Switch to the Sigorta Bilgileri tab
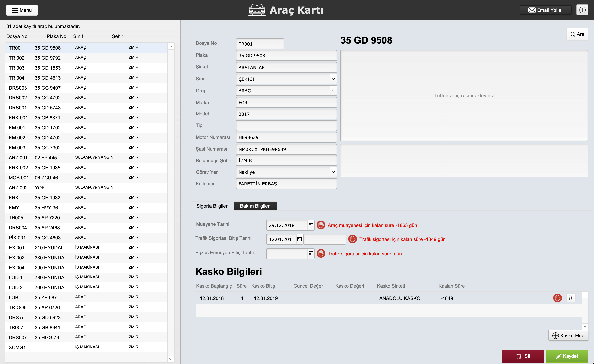594x364 pixels. pos(212,206)
